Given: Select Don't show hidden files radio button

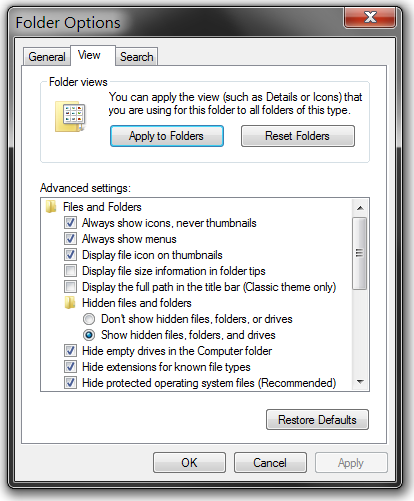Looking at the screenshot, I should coord(89,319).
